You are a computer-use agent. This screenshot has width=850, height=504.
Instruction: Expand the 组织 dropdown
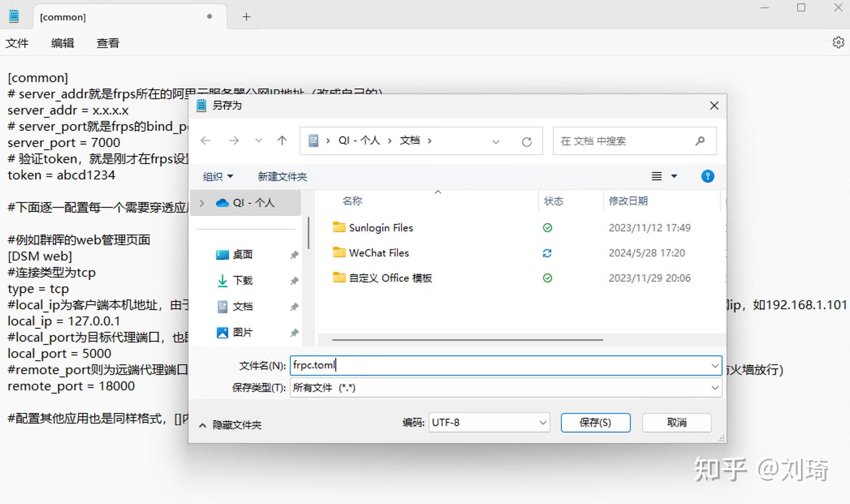[218, 176]
